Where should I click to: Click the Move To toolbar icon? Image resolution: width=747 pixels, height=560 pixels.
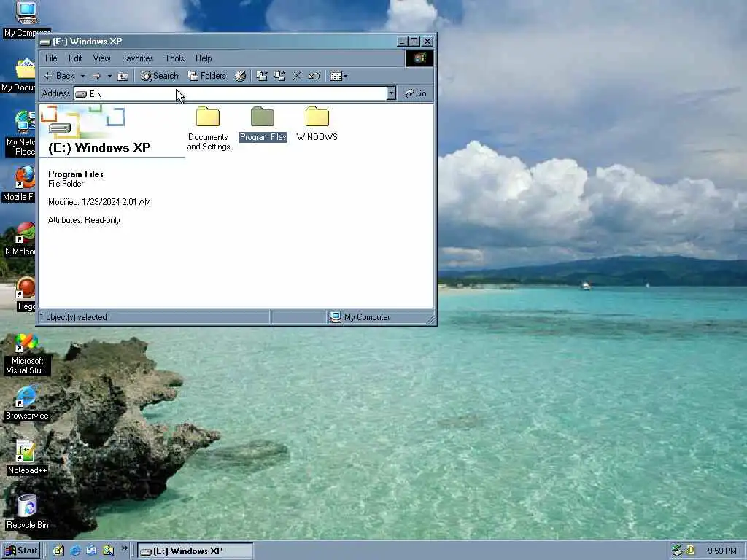click(262, 76)
